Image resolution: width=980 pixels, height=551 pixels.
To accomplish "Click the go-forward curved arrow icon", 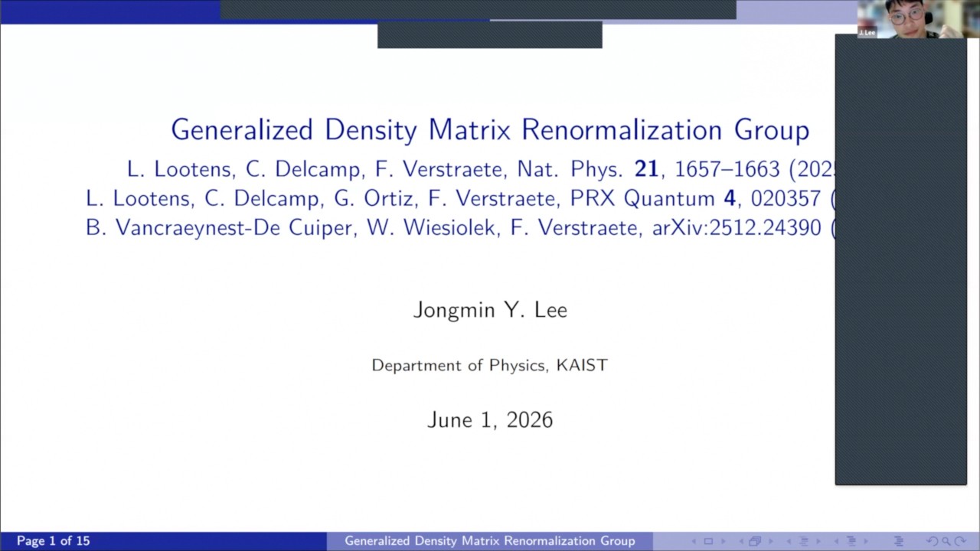I will pyautogui.click(x=960, y=541).
